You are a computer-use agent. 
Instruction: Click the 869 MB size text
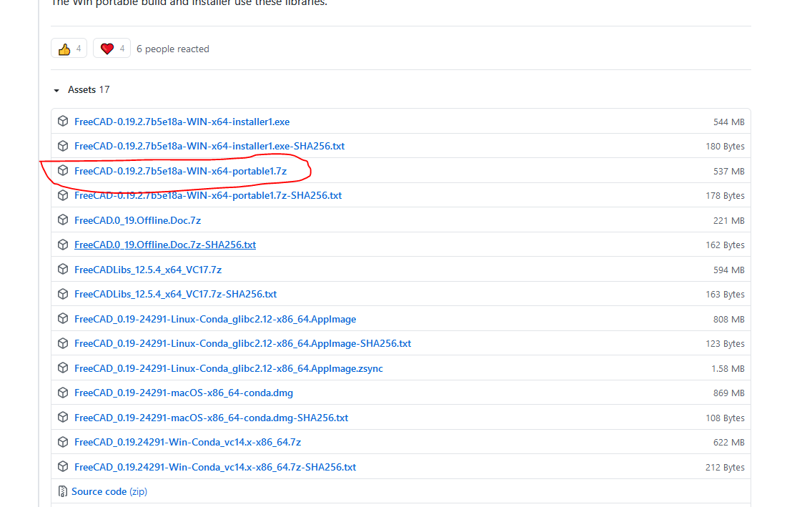[728, 393]
